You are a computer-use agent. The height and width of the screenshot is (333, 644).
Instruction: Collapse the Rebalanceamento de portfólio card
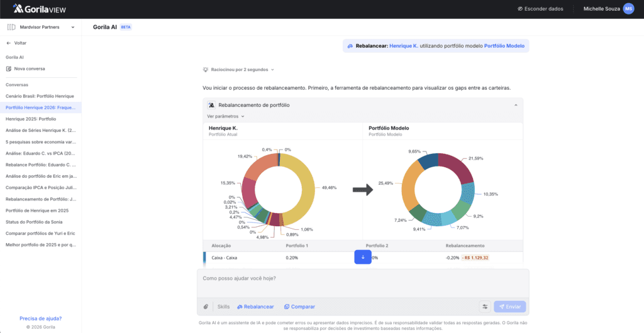(x=516, y=106)
